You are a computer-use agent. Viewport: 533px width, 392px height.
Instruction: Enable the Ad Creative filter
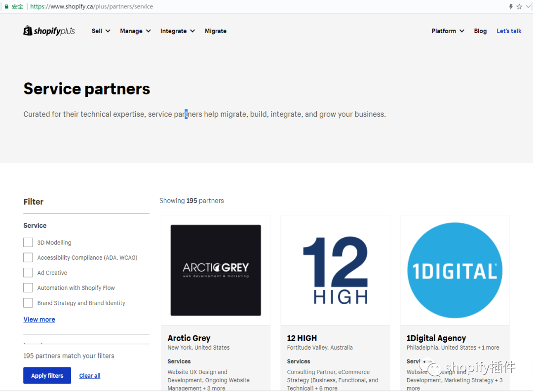pos(28,273)
